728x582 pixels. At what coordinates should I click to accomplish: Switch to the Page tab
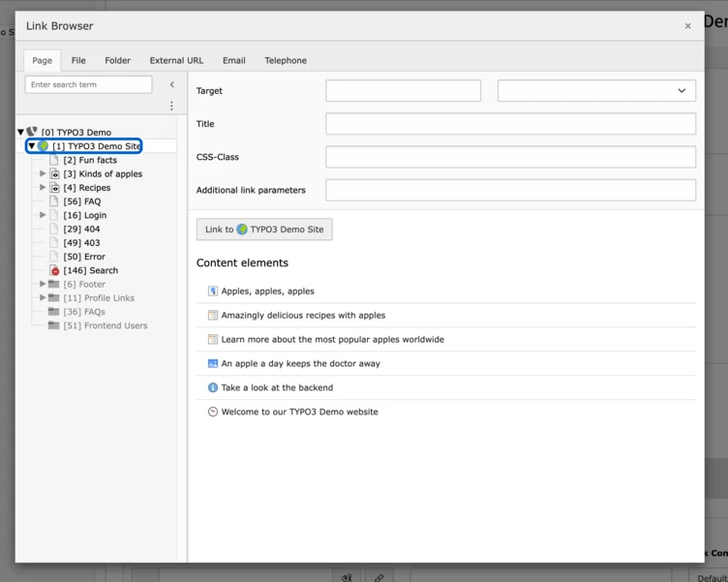[43, 60]
